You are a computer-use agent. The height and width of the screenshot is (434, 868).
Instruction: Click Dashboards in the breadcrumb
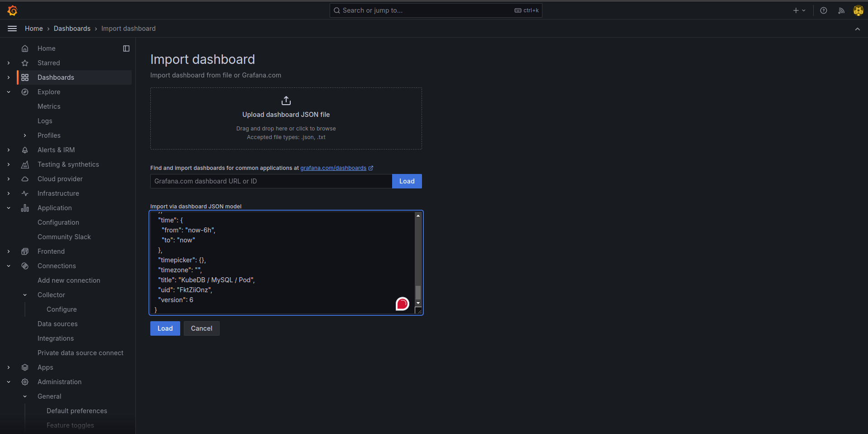[x=72, y=28]
